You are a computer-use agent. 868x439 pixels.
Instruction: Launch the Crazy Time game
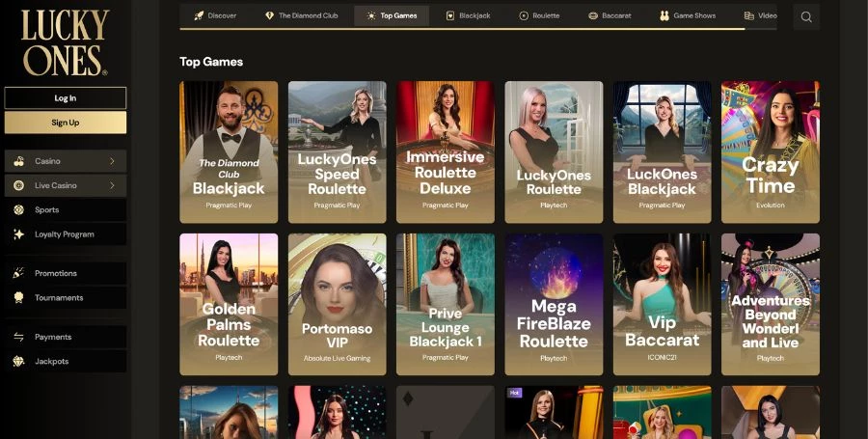[x=770, y=152]
